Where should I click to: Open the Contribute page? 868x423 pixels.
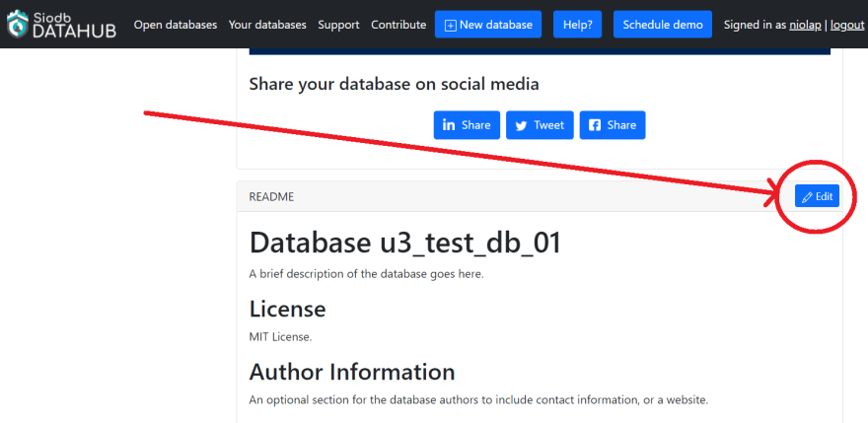[x=398, y=25]
